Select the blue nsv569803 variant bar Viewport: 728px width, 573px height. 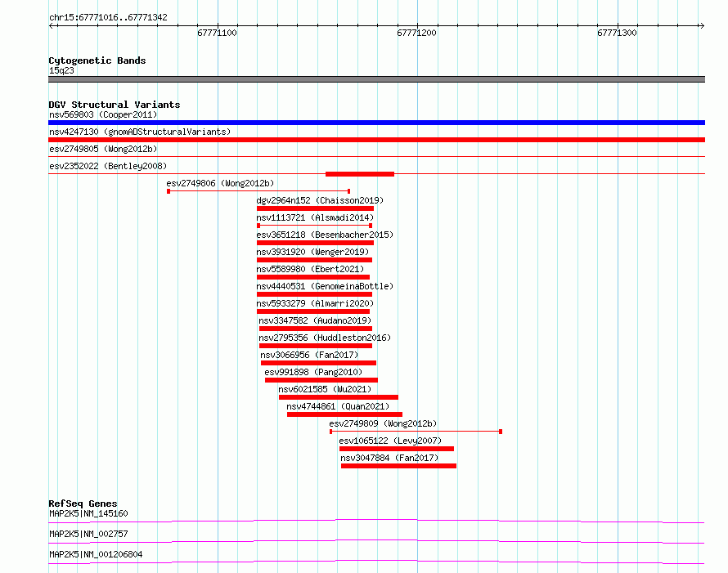pos(376,123)
